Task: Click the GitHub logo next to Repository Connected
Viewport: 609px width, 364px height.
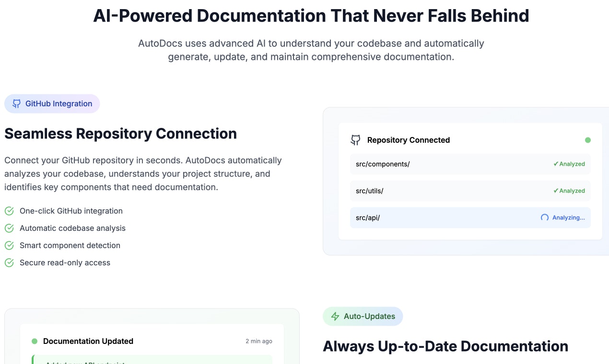Action: (355, 140)
